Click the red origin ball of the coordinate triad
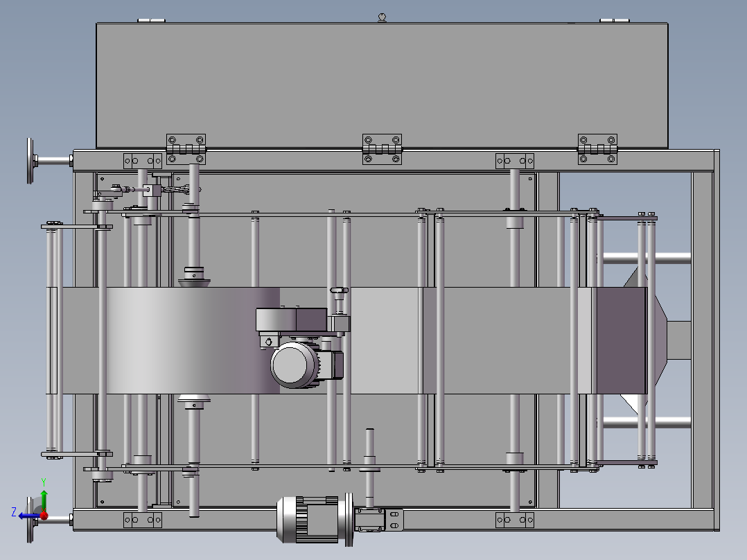The height and width of the screenshot is (560, 747). [44, 516]
